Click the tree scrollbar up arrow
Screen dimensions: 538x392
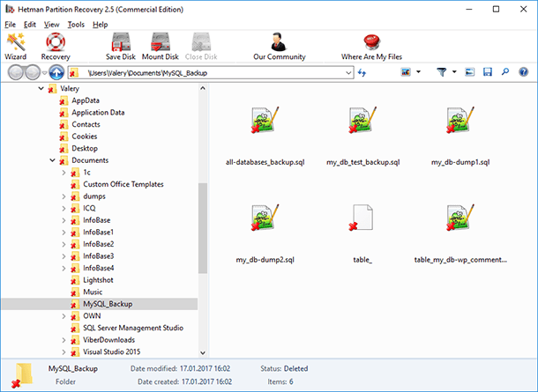[203, 88]
